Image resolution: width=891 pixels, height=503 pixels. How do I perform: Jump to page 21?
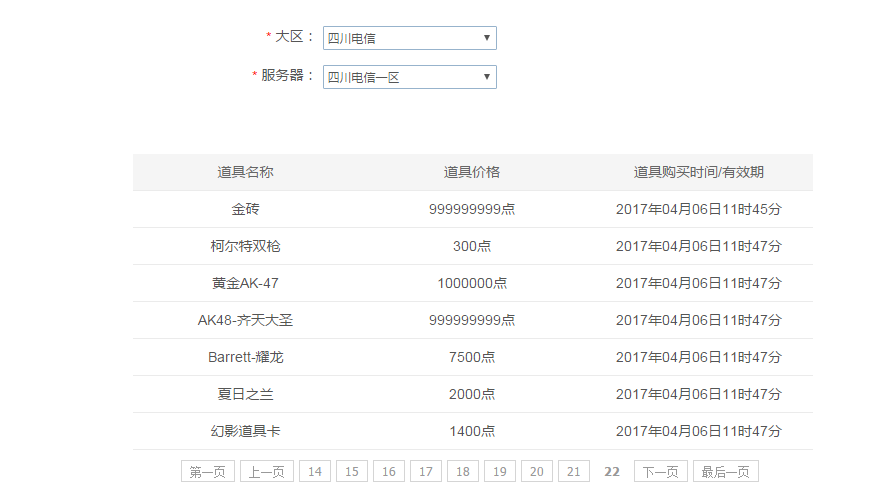point(573,471)
